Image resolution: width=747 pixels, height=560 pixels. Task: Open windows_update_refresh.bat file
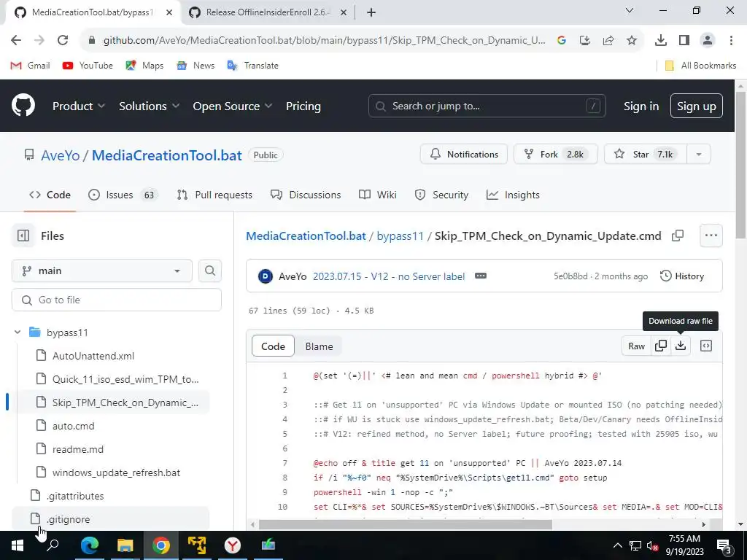click(116, 472)
